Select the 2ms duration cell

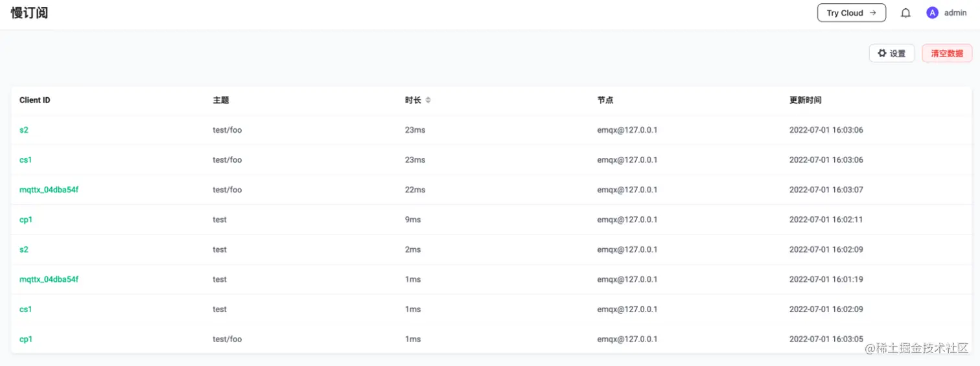click(413, 249)
